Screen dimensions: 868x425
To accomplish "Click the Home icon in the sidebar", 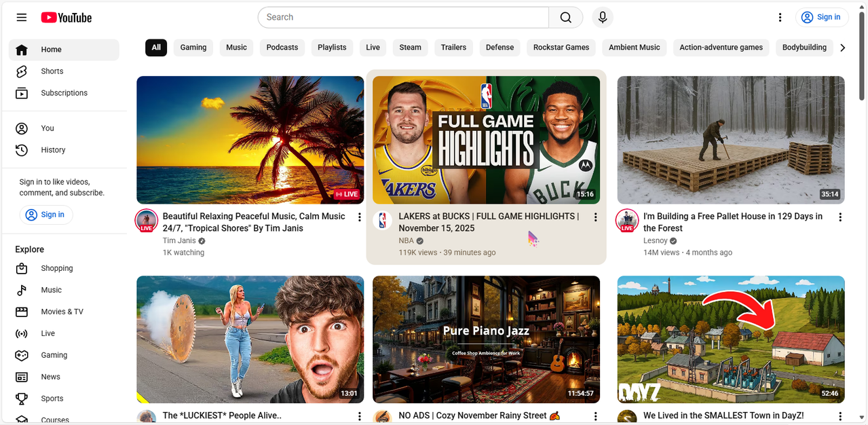I will [x=22, y=50].
